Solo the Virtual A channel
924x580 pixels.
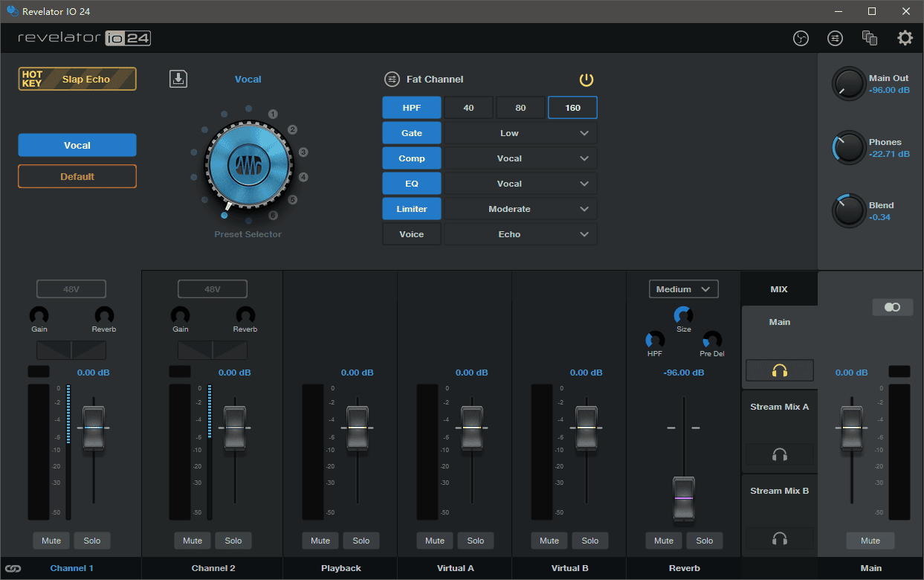(x=476, y=541)
